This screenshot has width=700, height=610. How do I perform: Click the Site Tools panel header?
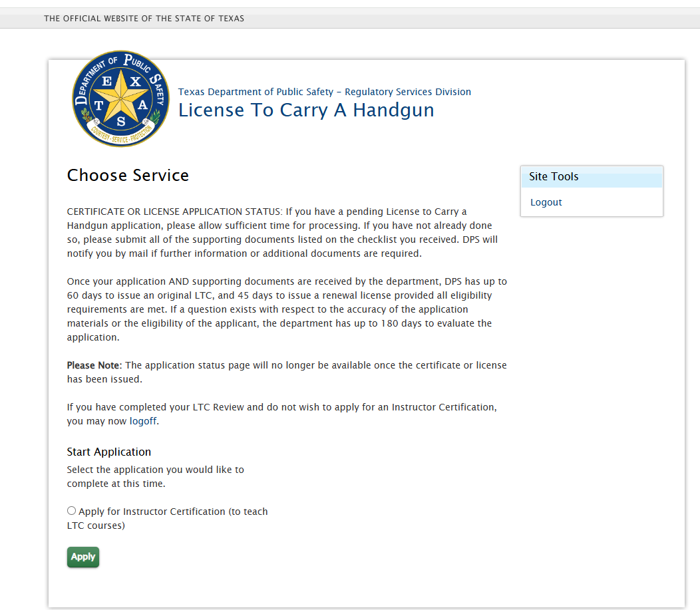point(591,177)
